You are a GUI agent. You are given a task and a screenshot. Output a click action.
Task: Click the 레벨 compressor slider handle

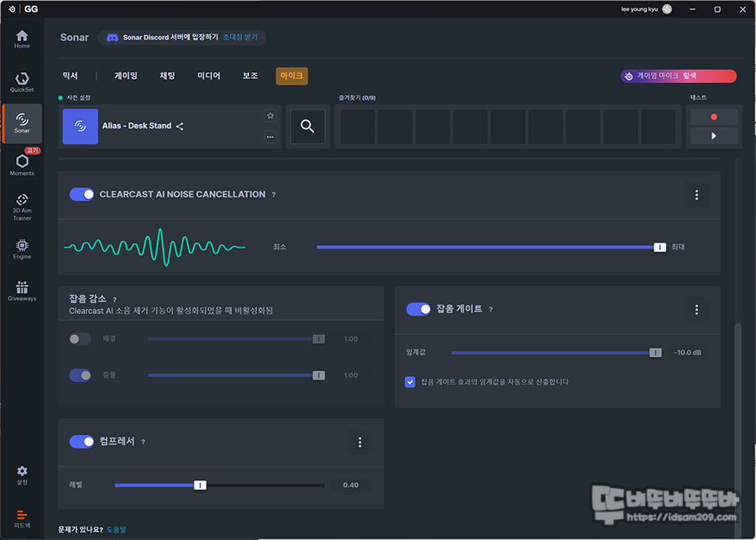pyautogui.click(x=200, y=485)
